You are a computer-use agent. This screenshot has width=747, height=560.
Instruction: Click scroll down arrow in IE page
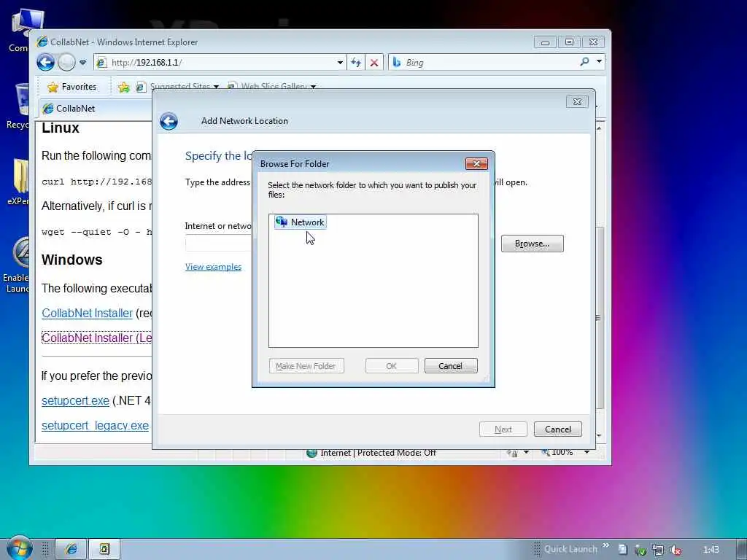(600, 435)
